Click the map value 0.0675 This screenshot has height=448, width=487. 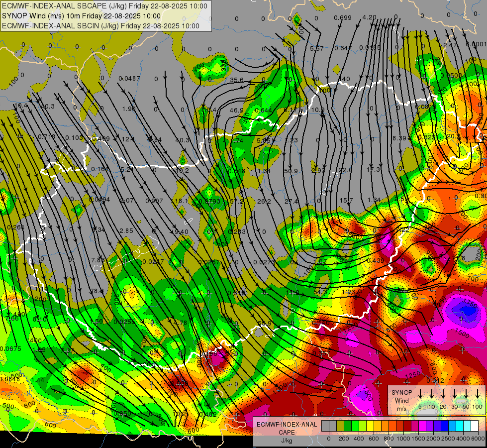point(10,348)
